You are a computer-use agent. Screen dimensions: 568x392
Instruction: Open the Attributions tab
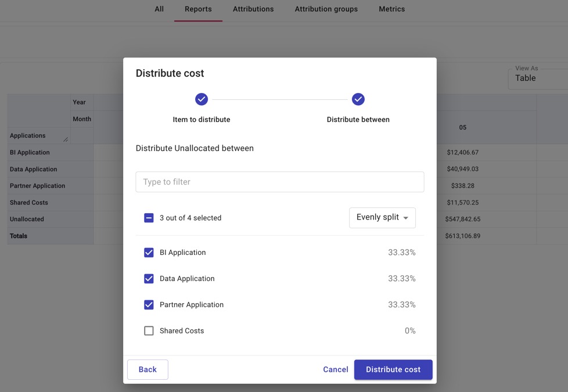253,9
